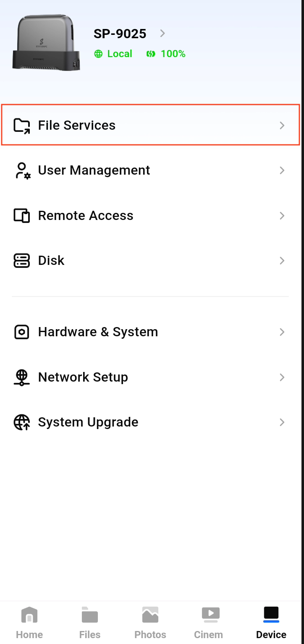304x644 pixels.
Task: Switch to the Files tab
Action: (90, 622)
